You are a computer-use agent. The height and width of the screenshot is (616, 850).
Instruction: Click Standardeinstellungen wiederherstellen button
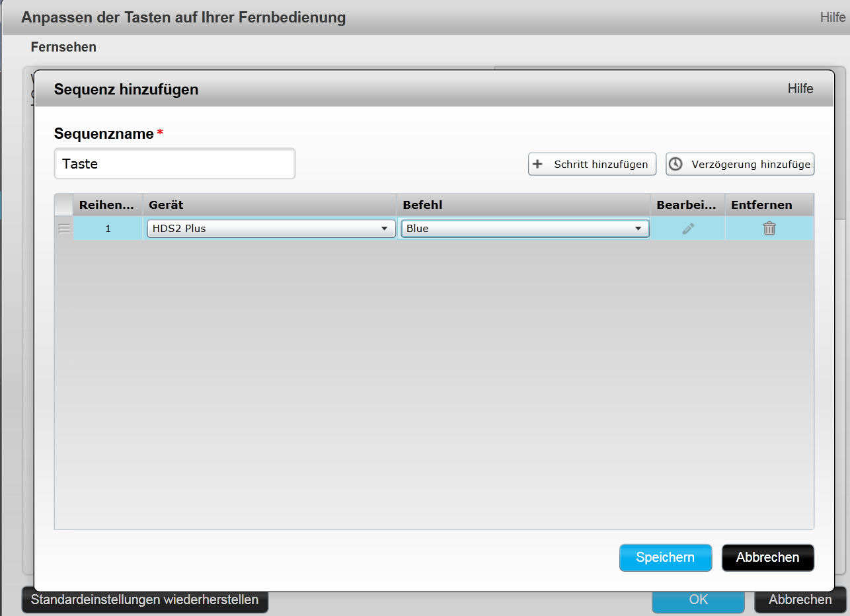coord(145,599)
